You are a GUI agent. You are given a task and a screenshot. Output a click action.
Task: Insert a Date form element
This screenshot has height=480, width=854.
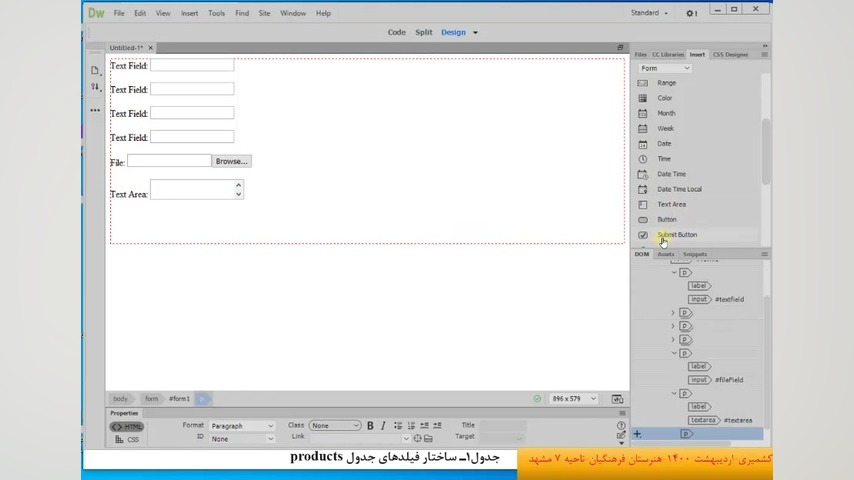(664, 144)
